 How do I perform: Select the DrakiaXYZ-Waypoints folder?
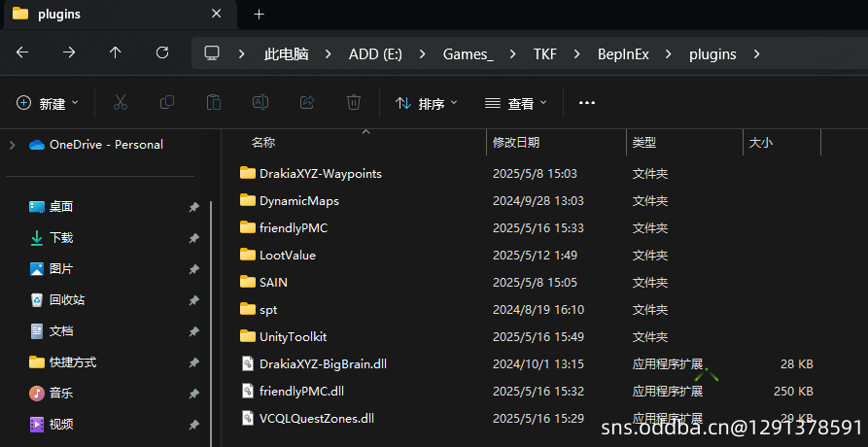310,174
